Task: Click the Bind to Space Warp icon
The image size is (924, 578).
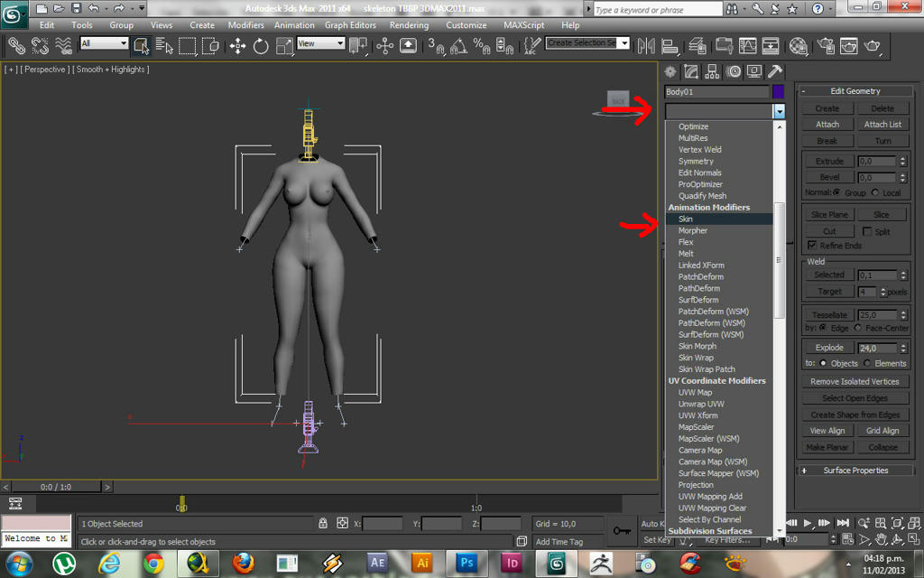Action: [x=63, y=45]
